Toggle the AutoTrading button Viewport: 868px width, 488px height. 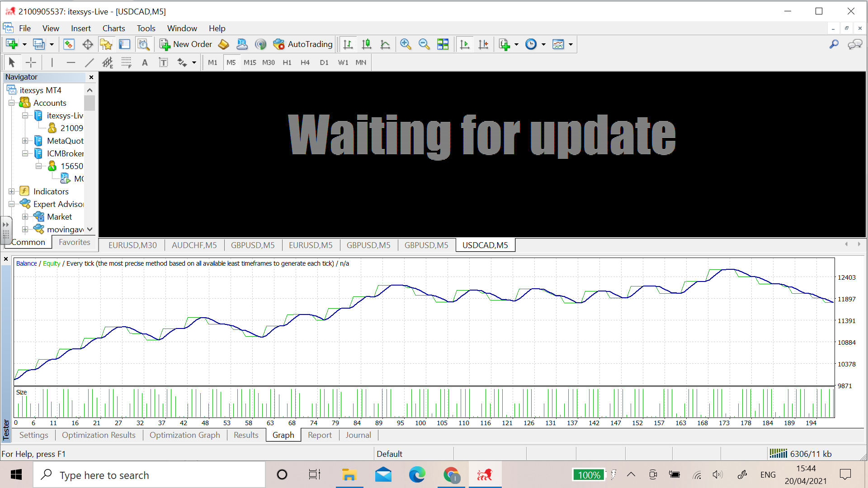pos(303,44)
